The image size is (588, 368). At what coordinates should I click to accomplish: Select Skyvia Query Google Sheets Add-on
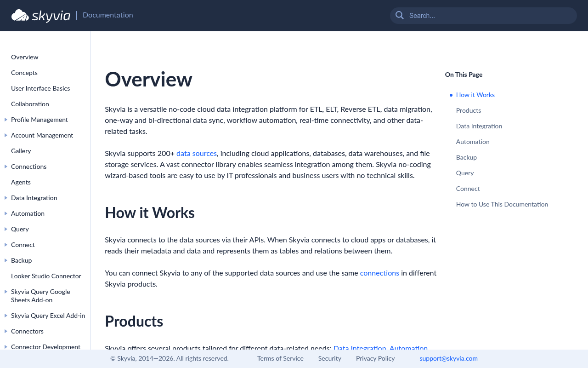pyautogui.click(x=40, y=296)
